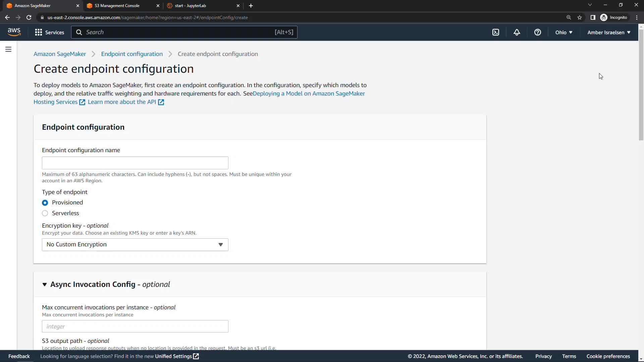Click the AWS logo home icon
Image resolution: width=644 pixels, height=362 pixels.
pyautogui.click(x=14, y=32)
